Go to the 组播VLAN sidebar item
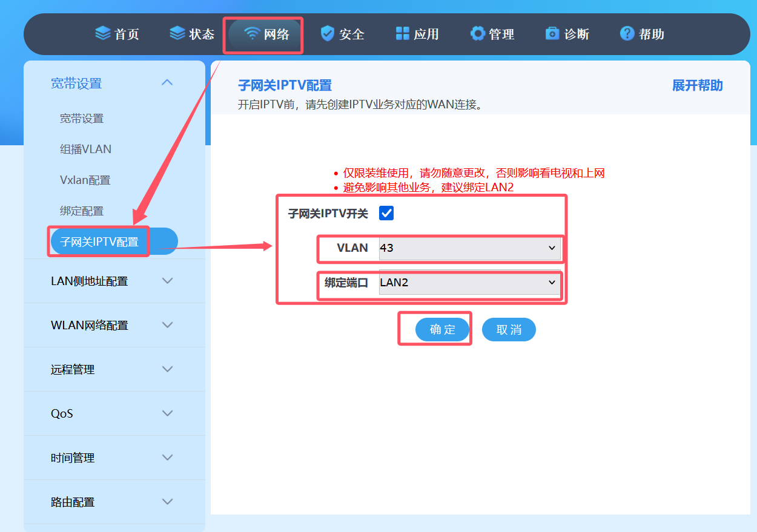The height and width of the screenshot is (532, 757). (85, 149)
